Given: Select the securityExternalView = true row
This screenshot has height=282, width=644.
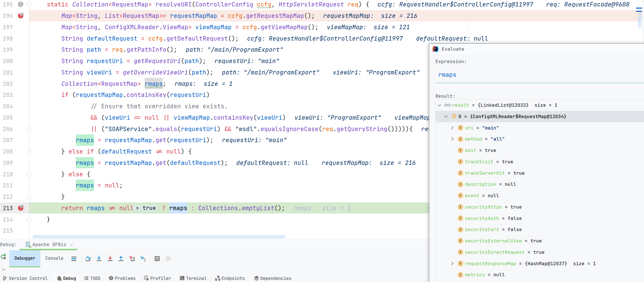Looking at the screenshot, I should [x=539, y=241].
